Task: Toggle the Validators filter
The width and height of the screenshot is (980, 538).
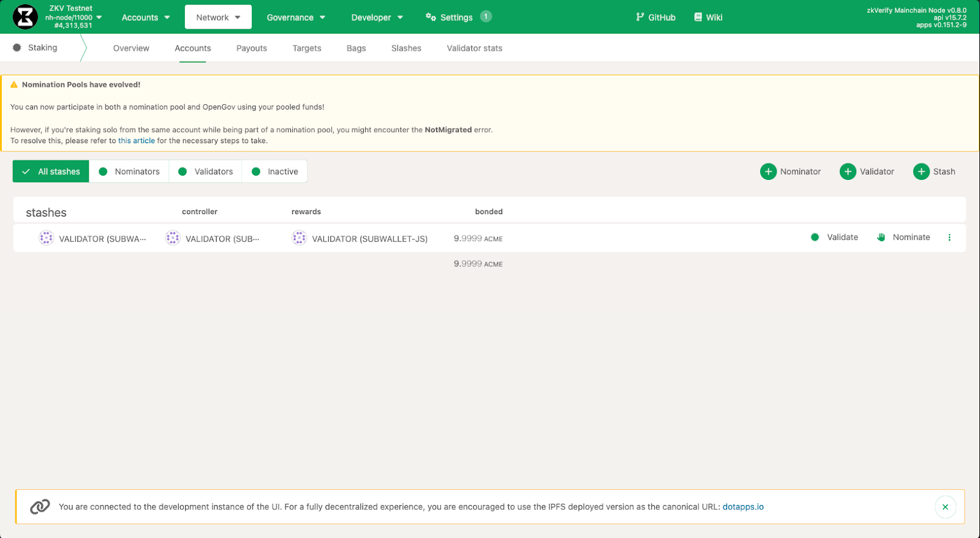Action: (x=206, y=171)
